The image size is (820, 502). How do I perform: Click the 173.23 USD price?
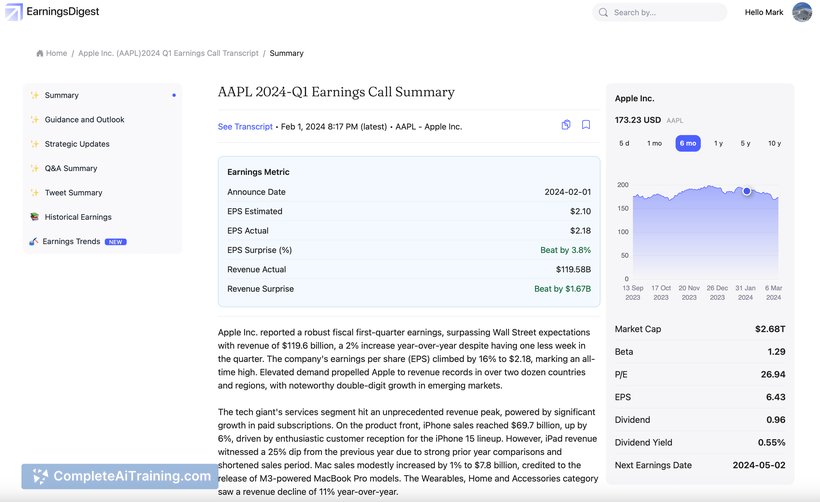point(638,120)
